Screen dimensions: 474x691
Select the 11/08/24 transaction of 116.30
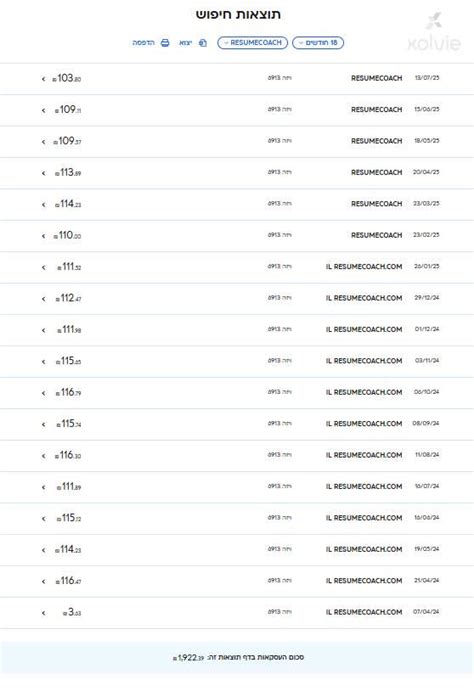237,456
